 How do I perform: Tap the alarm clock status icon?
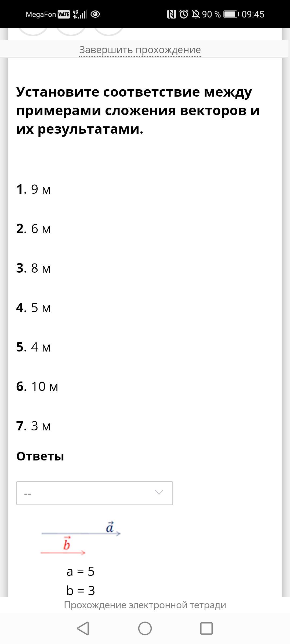[x=184, y=14]
